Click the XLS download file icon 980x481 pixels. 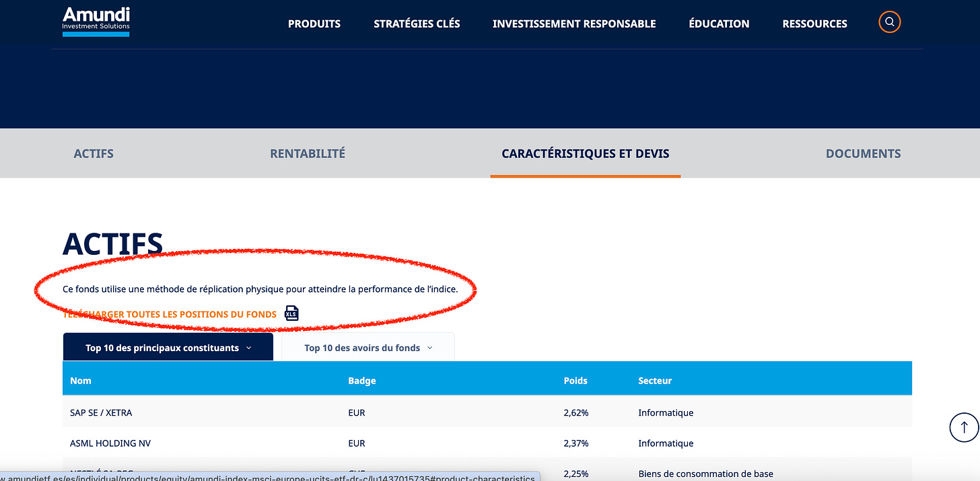click(291, 313)
